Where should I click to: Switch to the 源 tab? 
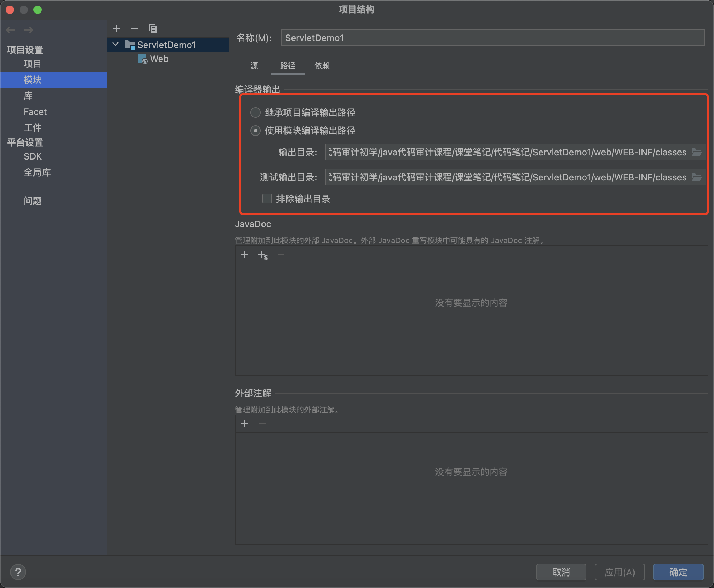pyautogui.click(x=254, y=65)
